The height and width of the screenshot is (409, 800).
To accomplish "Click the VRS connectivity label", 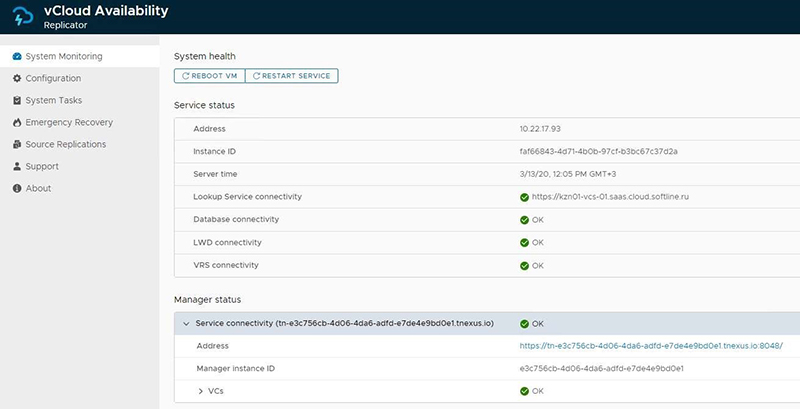I will pos(226,265).
